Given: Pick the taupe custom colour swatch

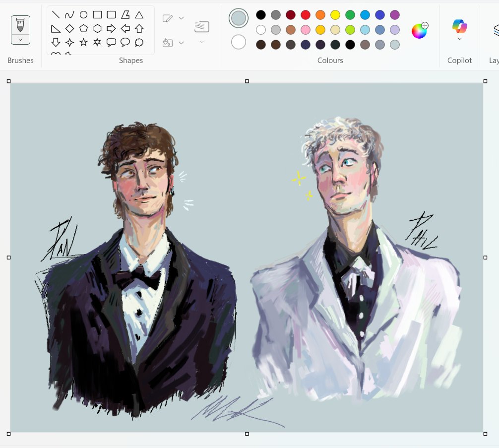Looking at the screenshot, I should pos(365,45).
